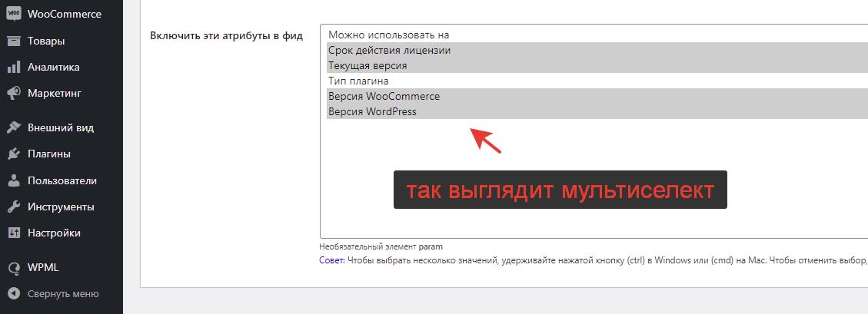This screenshot has height=314, width=868.
Task: Open the WooCommerce menu icon
Action: pos(13,15)
